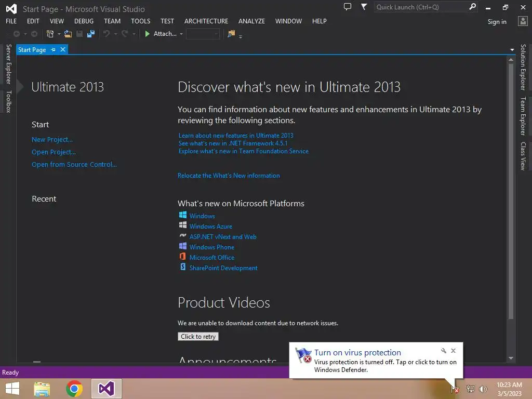Open the feedback speech bubble icon
The width and height of the screenshot is (532, 399).
tap(348, 7)
